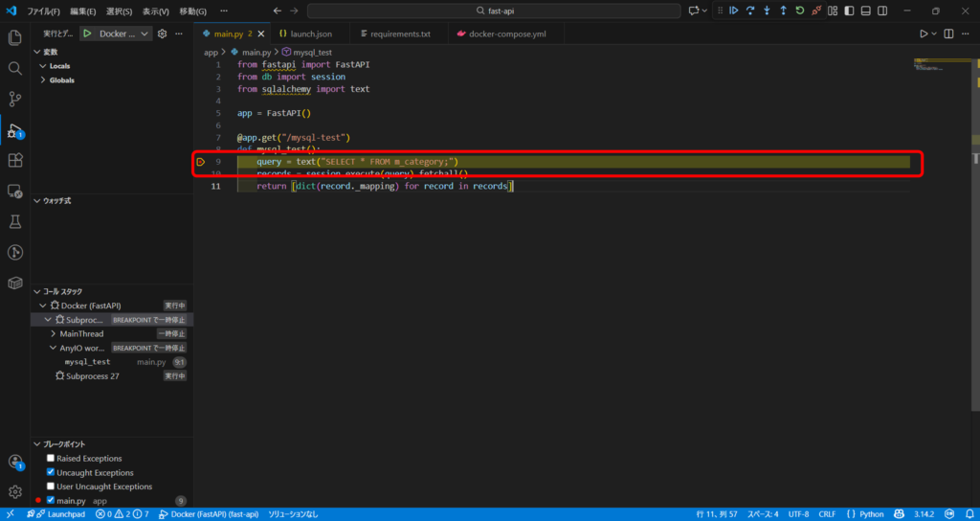Disconnect the debugger with the red plug icon
This screenshot has height=521, width=980.
click(x=815, y=11)
